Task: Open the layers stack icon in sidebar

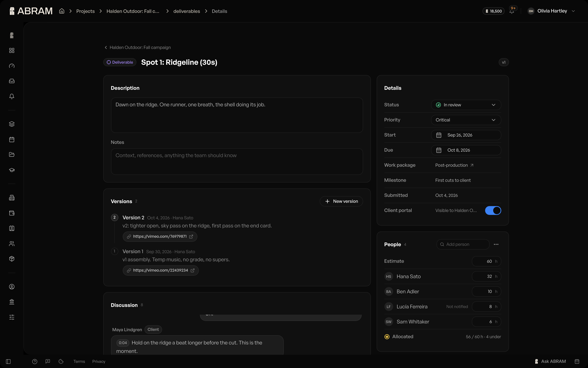Action: pyautogui.click(x=12, y=124)
